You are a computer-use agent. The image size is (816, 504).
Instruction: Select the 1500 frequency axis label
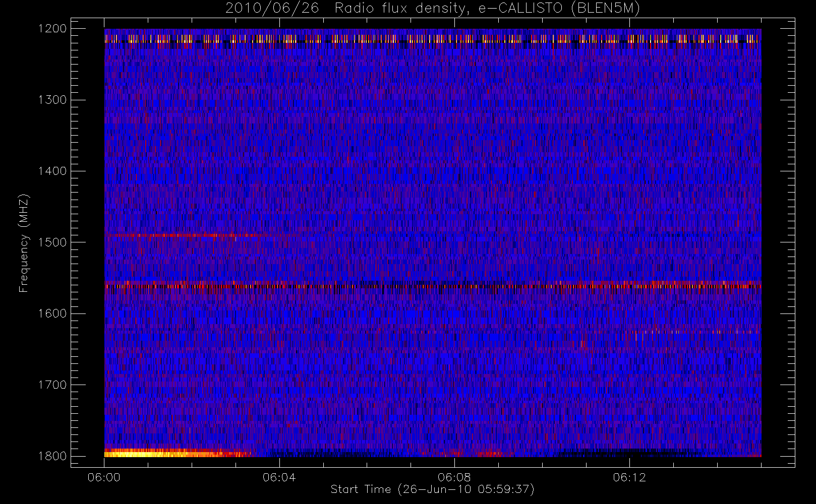52,242
